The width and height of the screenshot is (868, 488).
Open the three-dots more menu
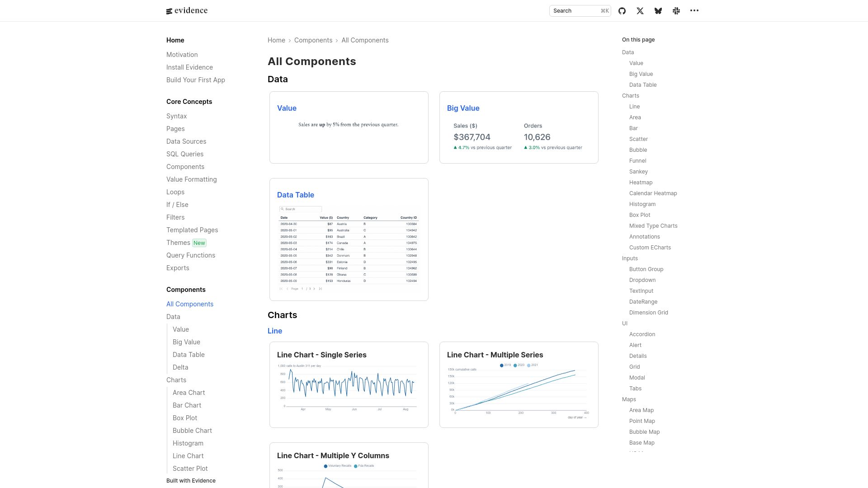(x=694, y=10)
